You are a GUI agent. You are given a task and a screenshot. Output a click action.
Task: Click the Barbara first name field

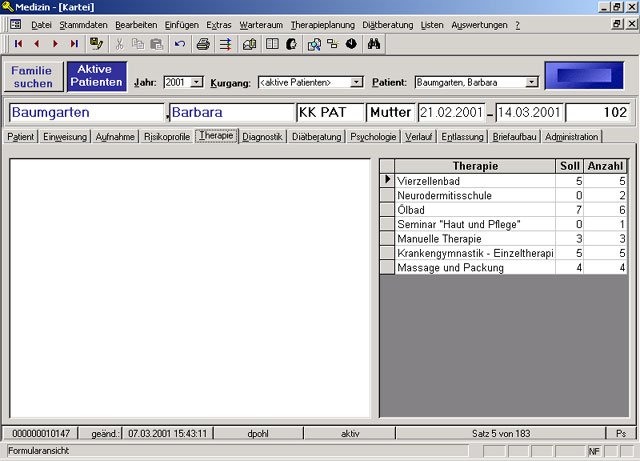click(x=232, y=112)
